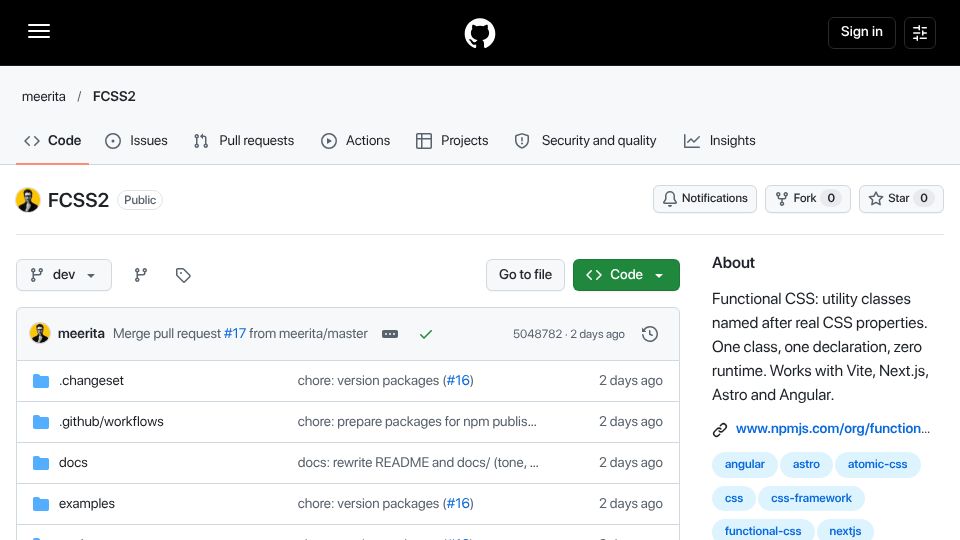
Task: View branches via the branch icon
Action: pos(141,275)
